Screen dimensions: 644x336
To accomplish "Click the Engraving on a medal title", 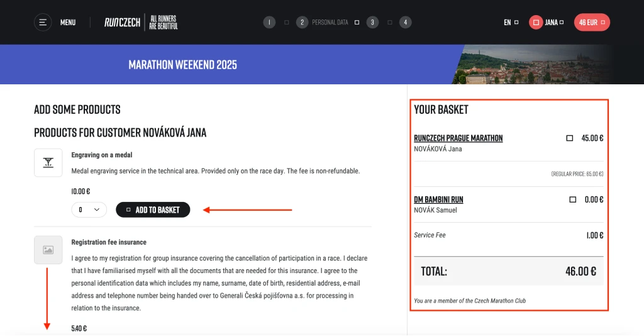I will [x=102, y=155].
